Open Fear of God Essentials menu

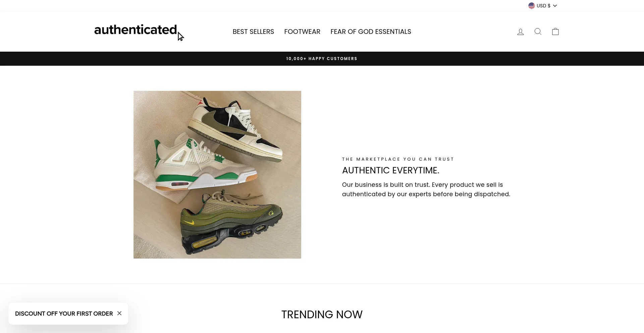(x=371, y=32)
